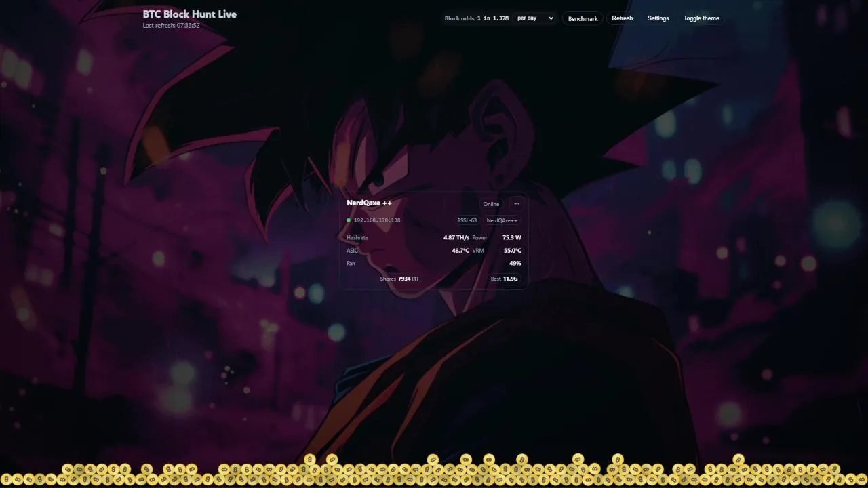The width and height of the screenshot is (868, 488).
Task: Click the Best 11.9G pill
Action: pos(505,279)
